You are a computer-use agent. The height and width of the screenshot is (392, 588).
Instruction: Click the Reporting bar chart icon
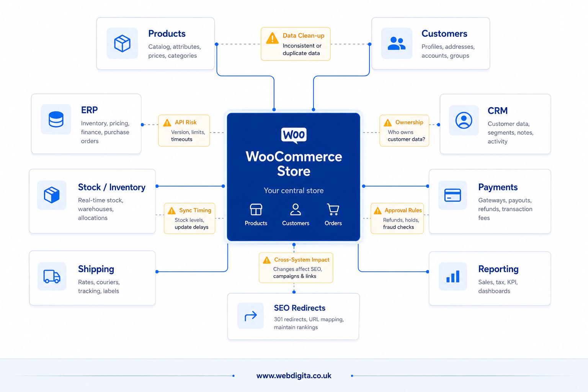tap(453, 276)
